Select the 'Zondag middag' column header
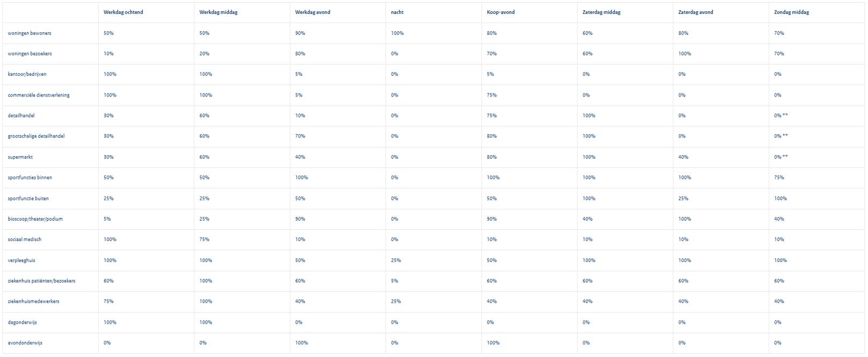 click(x=792, y=12)
